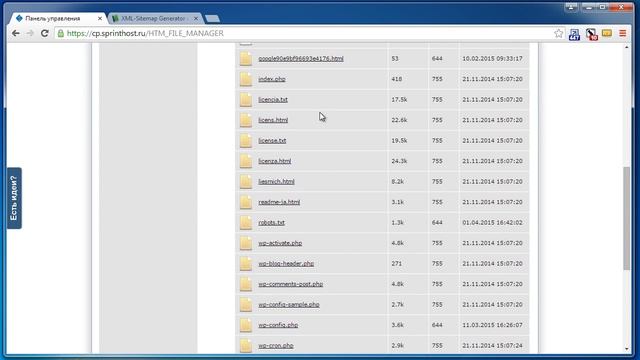The width and height of the screenshot is (640, 360).
Task: Reload the page with refresh icon
Action: (44, 33)
